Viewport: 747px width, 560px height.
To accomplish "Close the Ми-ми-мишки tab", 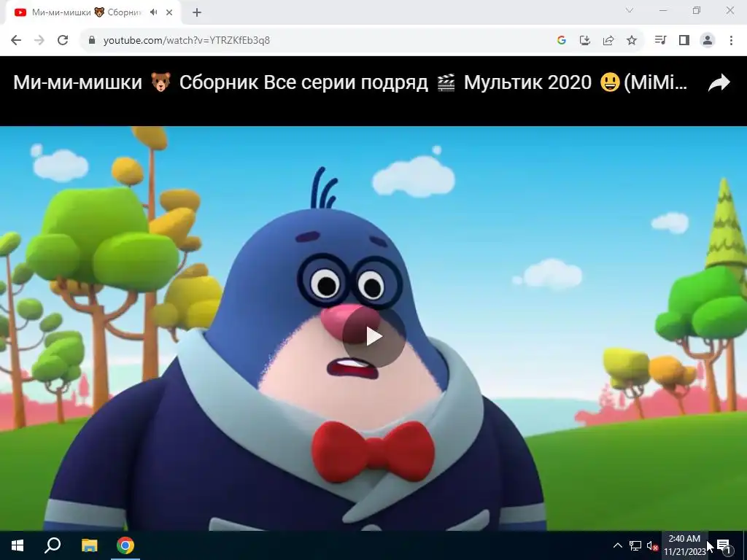I will tap(169, 12).
